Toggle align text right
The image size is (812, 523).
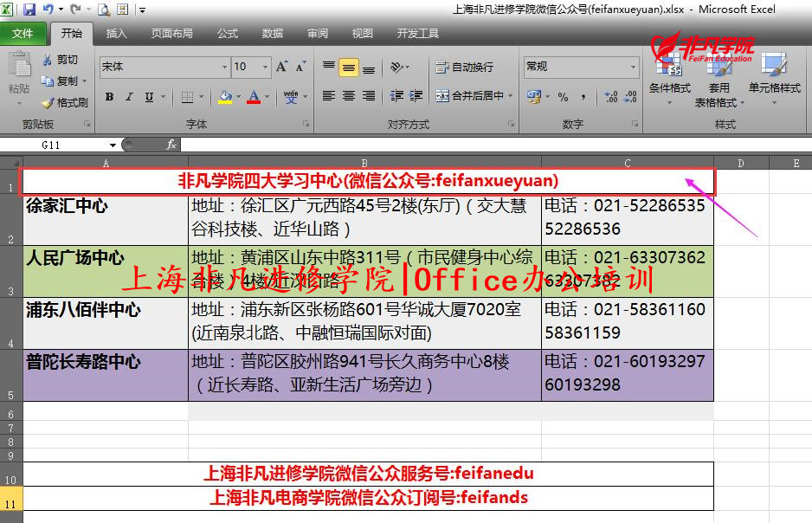(x=369, y=96)
